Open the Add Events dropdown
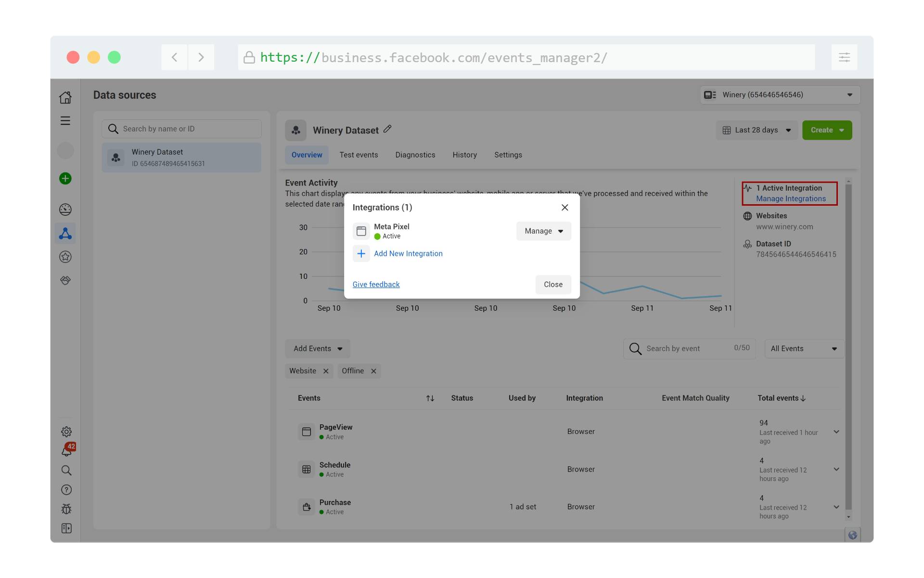This screenshot has height=578, width=924. pos(318,349)
